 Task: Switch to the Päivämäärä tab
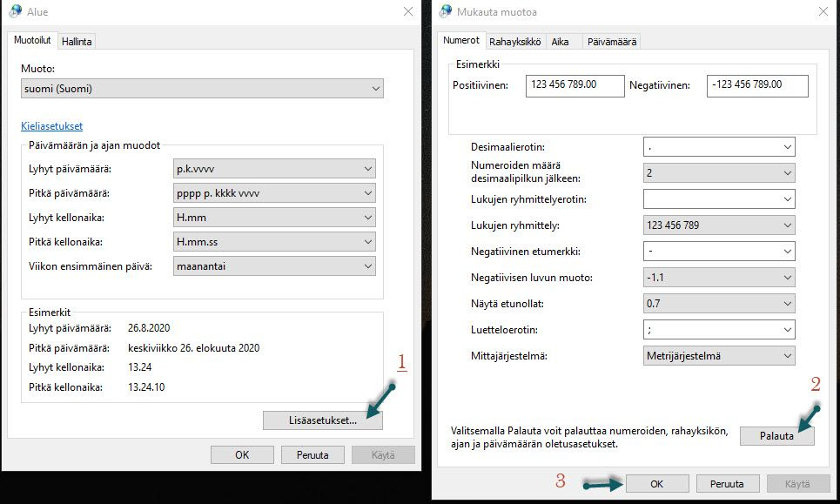[612, 41]
